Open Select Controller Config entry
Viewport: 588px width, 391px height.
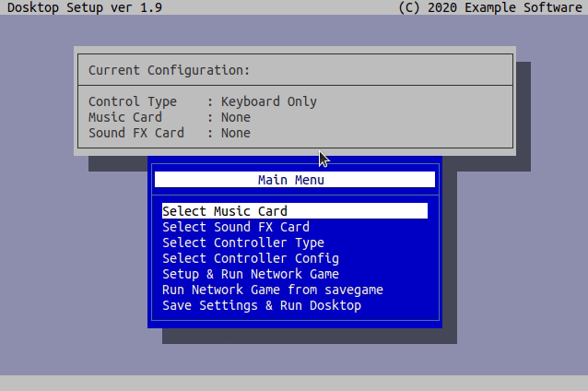click(x=295, y=258)
